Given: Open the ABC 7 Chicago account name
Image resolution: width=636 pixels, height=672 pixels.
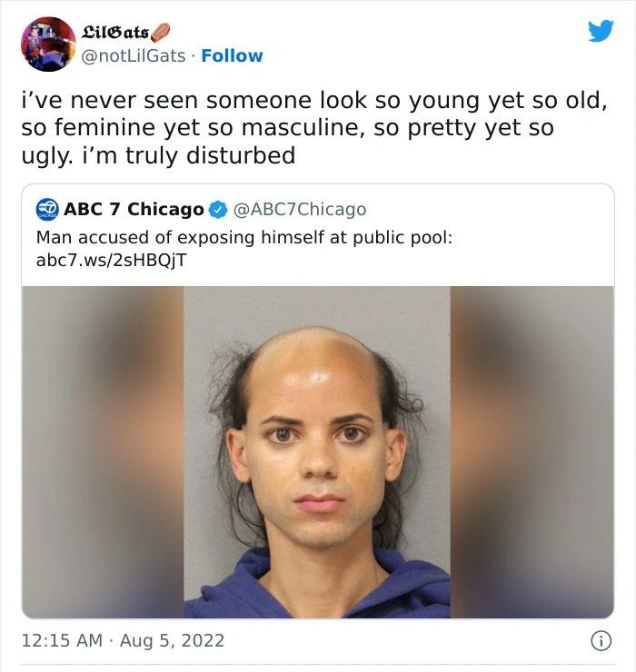Looking at the screenshot, I should pyautogui.click(x=134, y=209).
